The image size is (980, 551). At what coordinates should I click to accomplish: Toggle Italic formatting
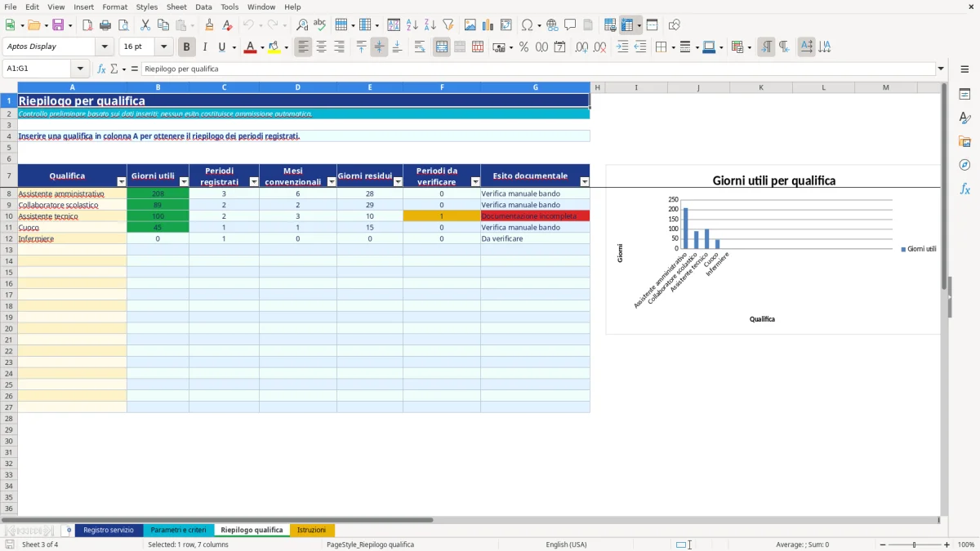[204, 47]
